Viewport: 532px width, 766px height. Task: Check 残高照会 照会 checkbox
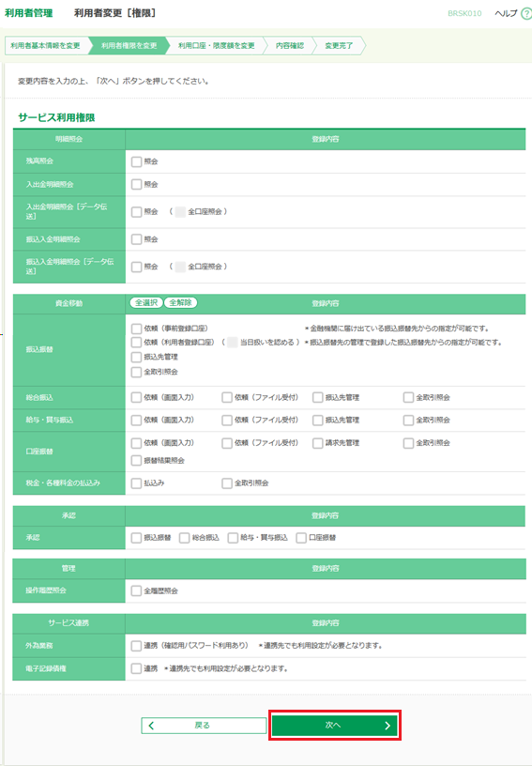137,161
